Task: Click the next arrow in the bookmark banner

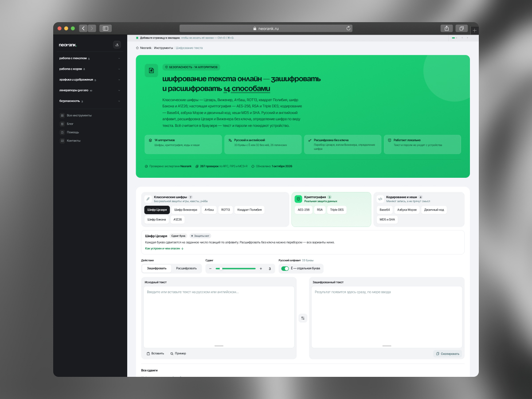Action: coord(467,38)
